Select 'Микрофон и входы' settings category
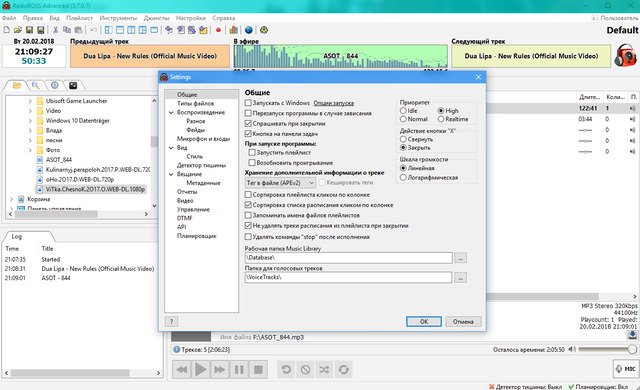The image size is (640, 390). [x=203, y=139]
